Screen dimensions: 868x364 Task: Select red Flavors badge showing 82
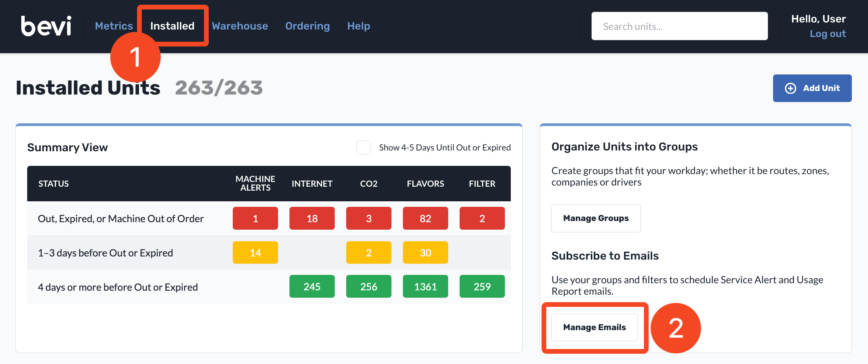point(425,218)
